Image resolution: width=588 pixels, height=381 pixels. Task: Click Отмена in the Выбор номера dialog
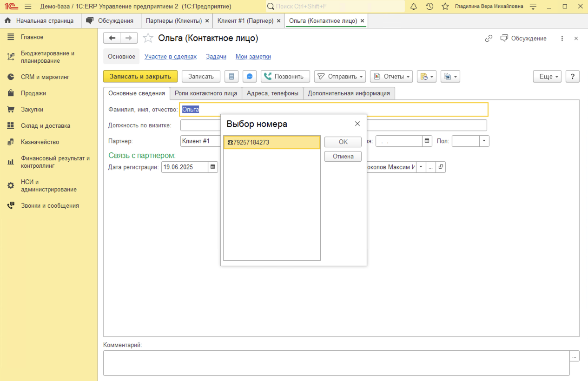coord(343,157)
